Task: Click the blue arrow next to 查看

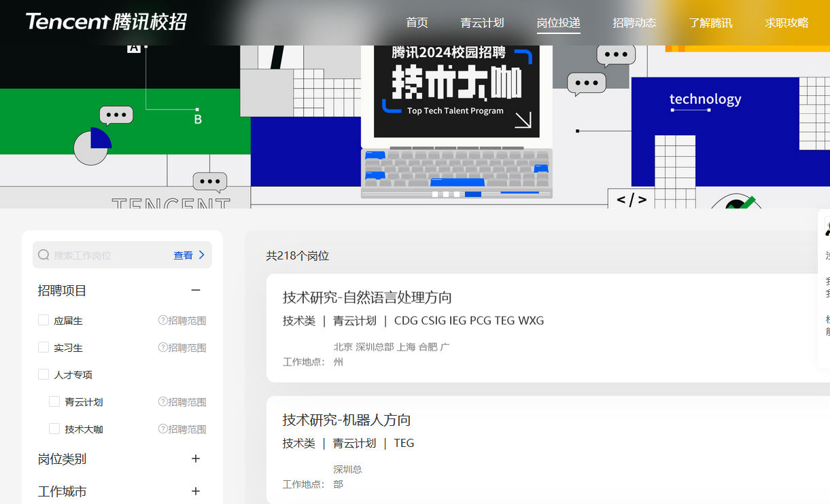Action: (201, 255)
